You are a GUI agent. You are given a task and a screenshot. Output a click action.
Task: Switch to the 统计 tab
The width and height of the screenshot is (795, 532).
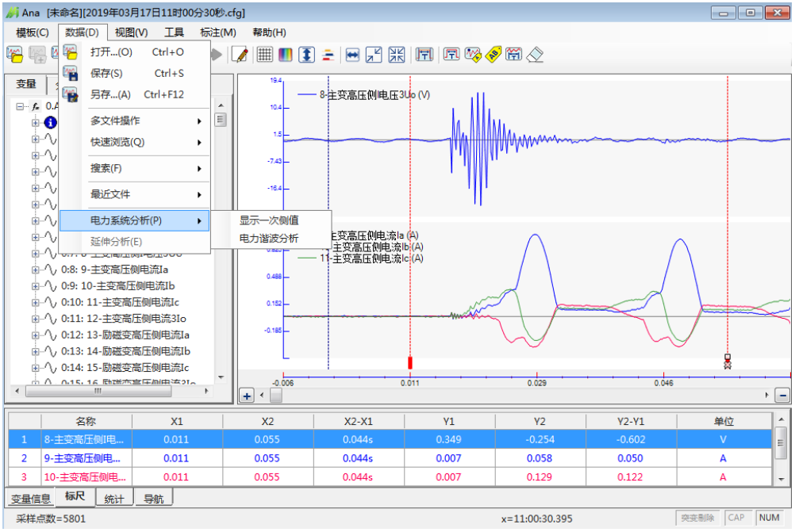[114, 499]
